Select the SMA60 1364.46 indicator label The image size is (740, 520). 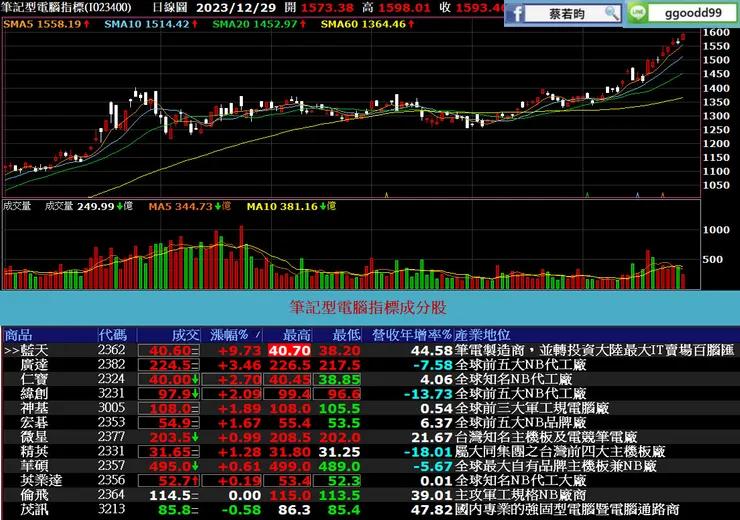[x=367, y=24]
